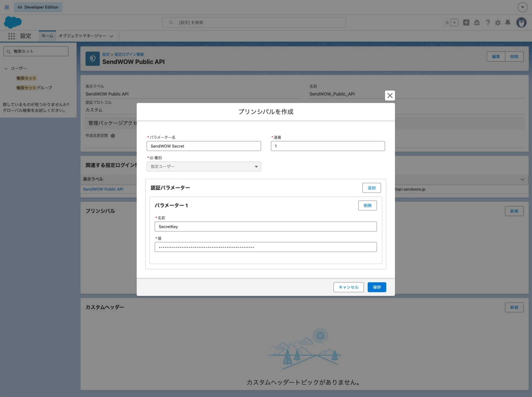Expand the オブジェクトマネージャー tab chevron
This screenshot has width=532, height=397.
[112, 36]
